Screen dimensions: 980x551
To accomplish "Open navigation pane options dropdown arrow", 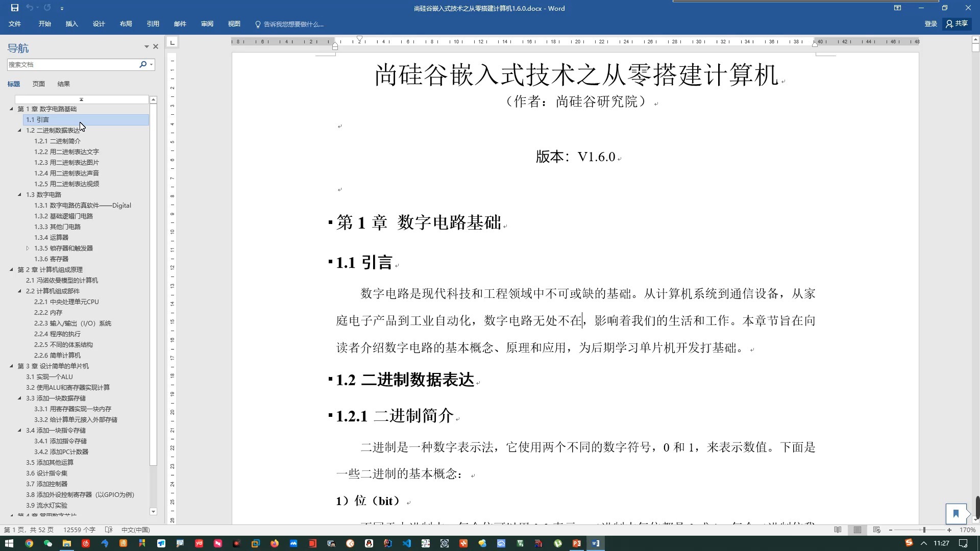I will tap(146, 46).
